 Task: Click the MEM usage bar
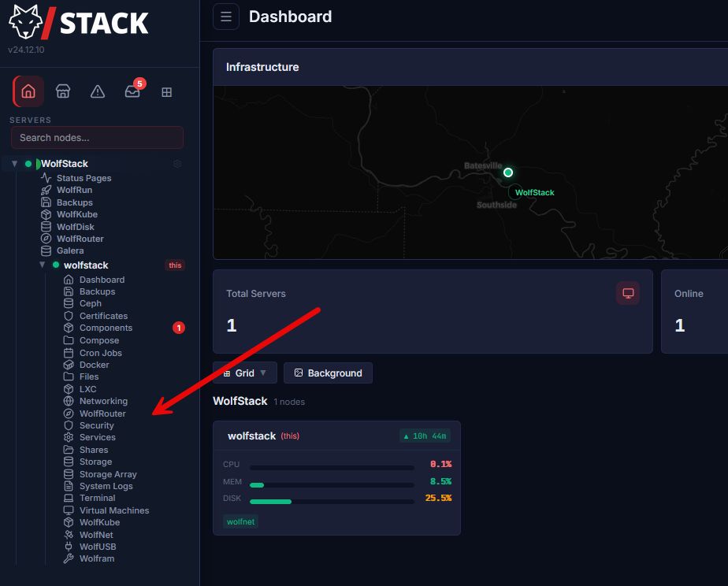(x=332, y=485)
